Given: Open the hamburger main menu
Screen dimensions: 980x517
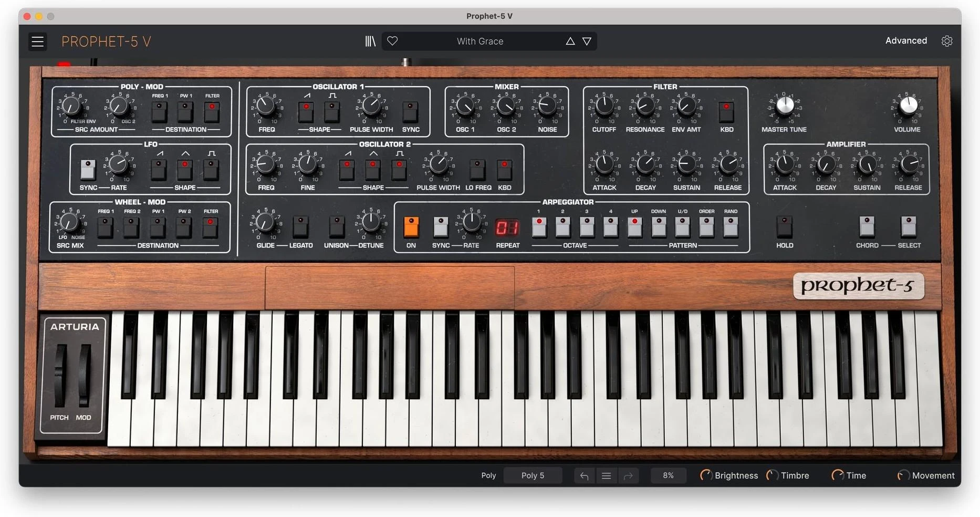Looking at the screenshot, I should tap(37, 41).
